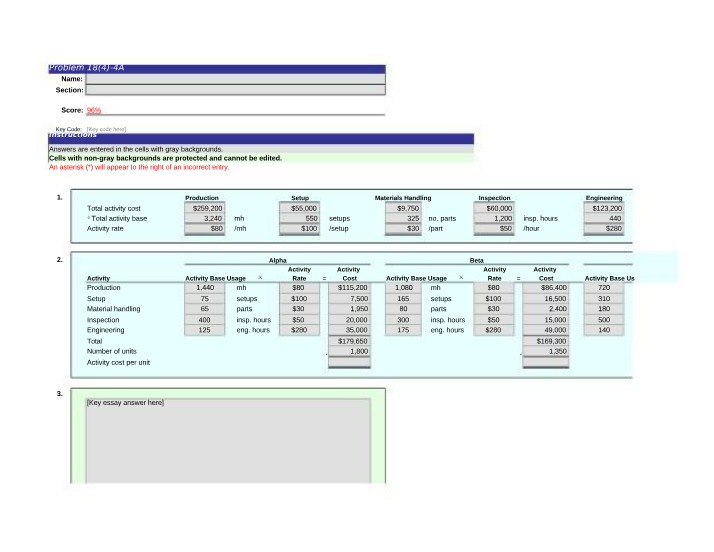Select the 96% score value
The height and width of the screenshot is (552, 714).
[x=94, y=110]
